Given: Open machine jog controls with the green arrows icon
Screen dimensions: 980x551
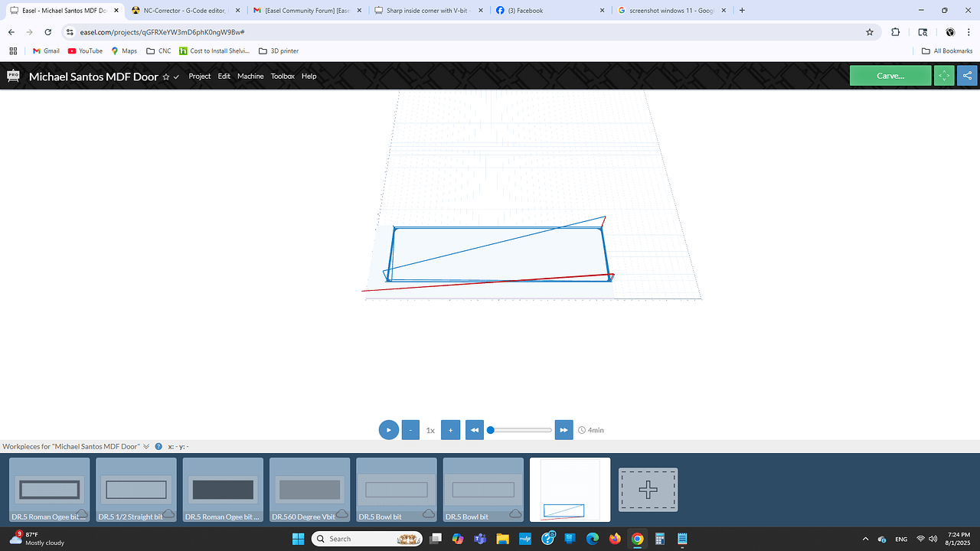Looking at the screenshot, I should click(x=943, y=76).
